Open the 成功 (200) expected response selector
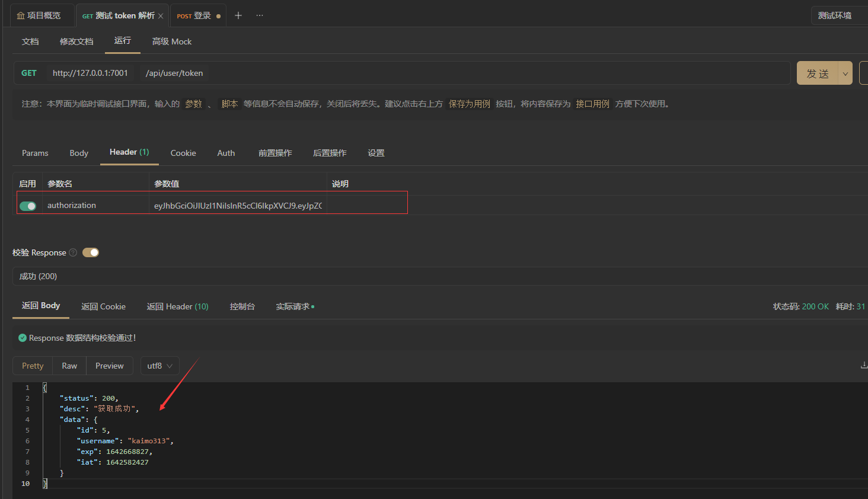868x499 pixels. pyautogui.click(x=38, y=276)
